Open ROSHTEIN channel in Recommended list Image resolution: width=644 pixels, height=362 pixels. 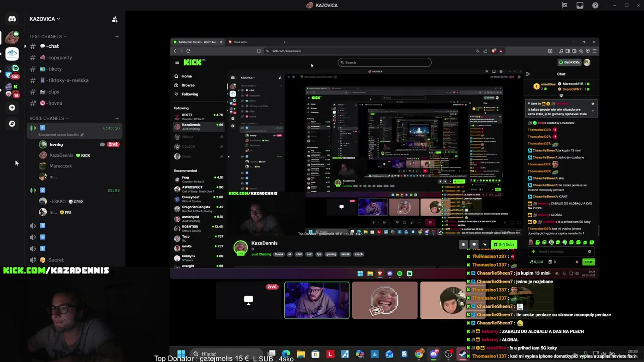coord(199,228)
